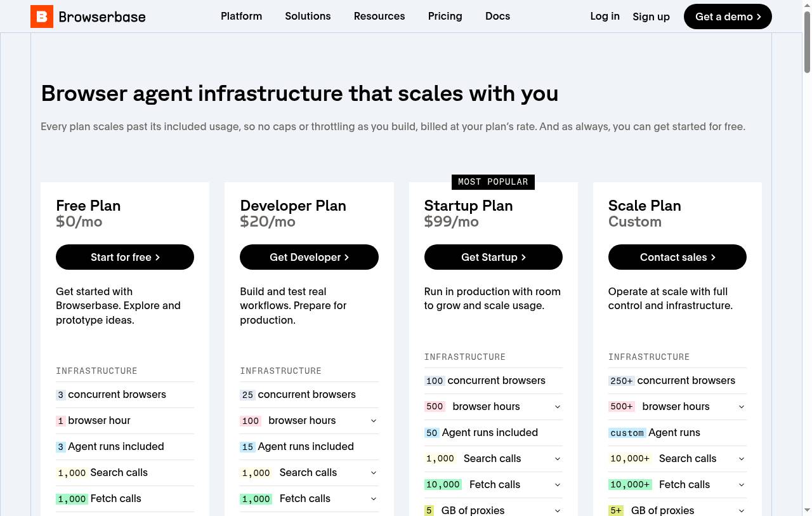Image resolution: width=812 pixels, height=516 pixels.
Task: Expand Startup Plan browser hours row
Action: 493,407
